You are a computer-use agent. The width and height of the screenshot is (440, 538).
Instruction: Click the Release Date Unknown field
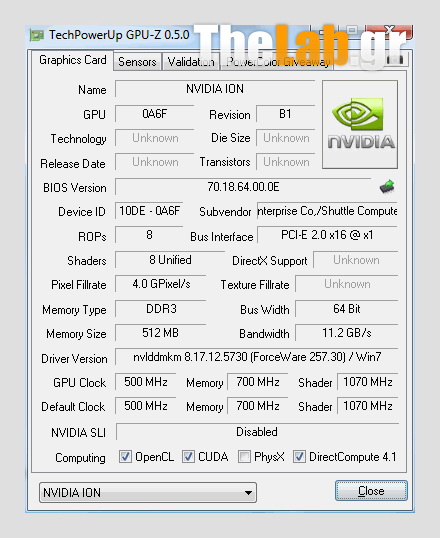coord(154,162)
